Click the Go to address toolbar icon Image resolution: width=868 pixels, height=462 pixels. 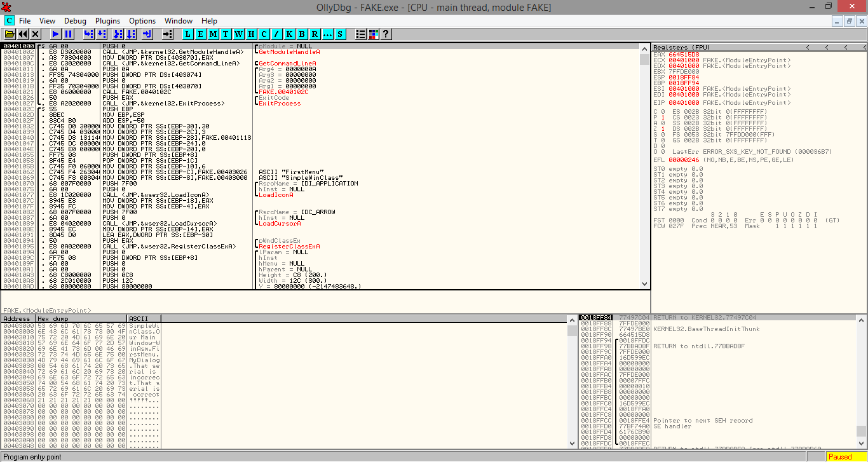point(168,34)
